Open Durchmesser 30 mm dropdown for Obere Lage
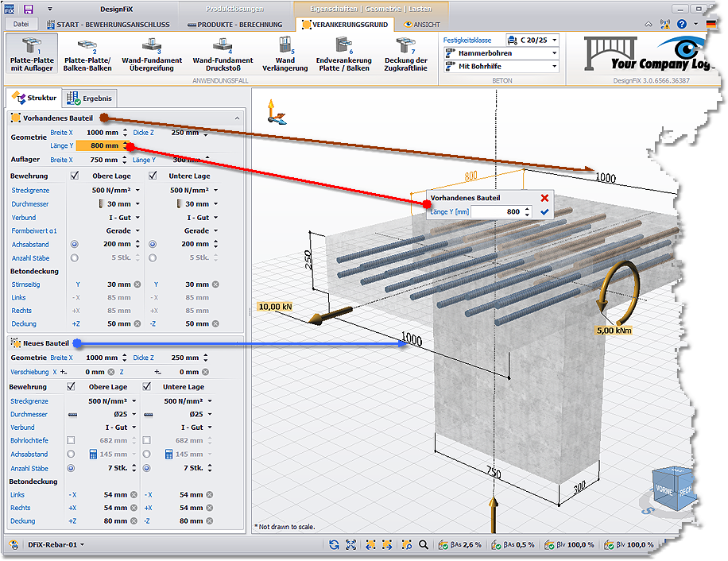 click(x=138, y=203)
